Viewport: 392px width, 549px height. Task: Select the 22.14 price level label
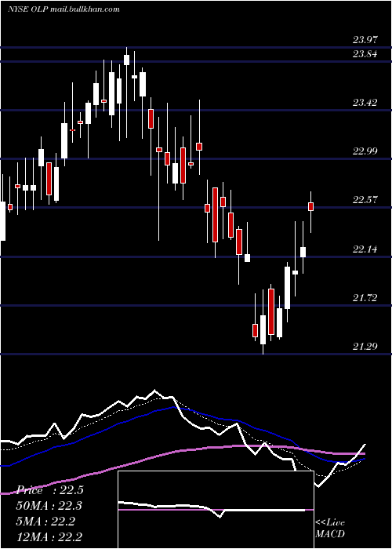[365, 249]
